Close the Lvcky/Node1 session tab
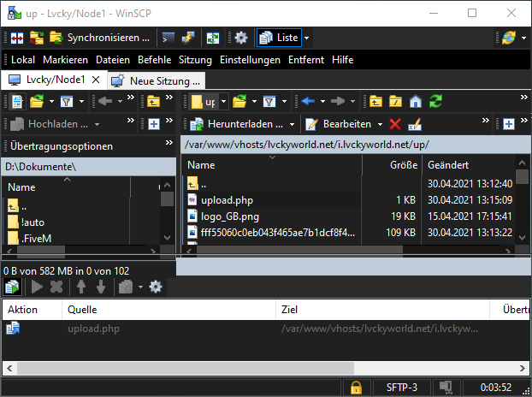 click(96, 80)
